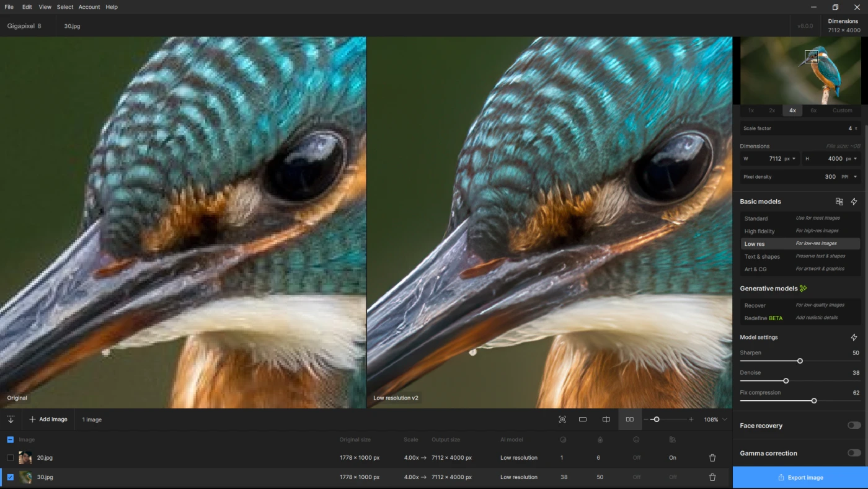Enable the Face recovery toggle
Image resolution: width=868 pixels, height=489 pixels.
[x=854, y=426]
